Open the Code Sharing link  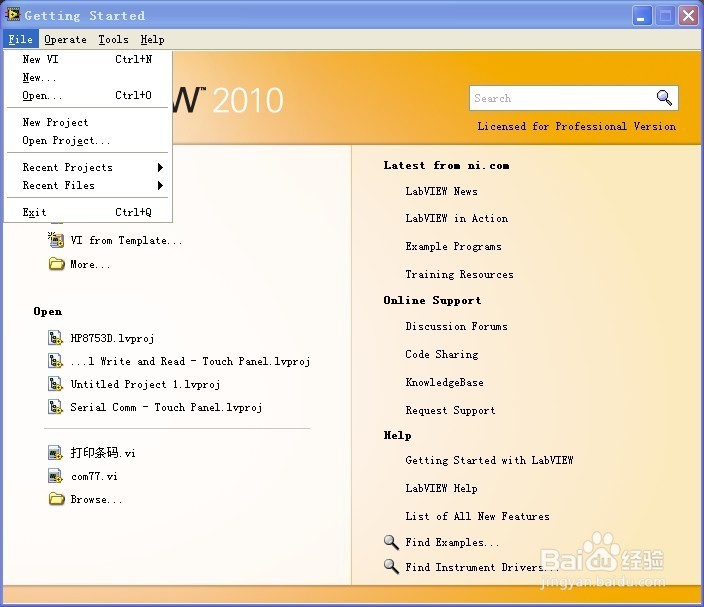pos(442,354)
